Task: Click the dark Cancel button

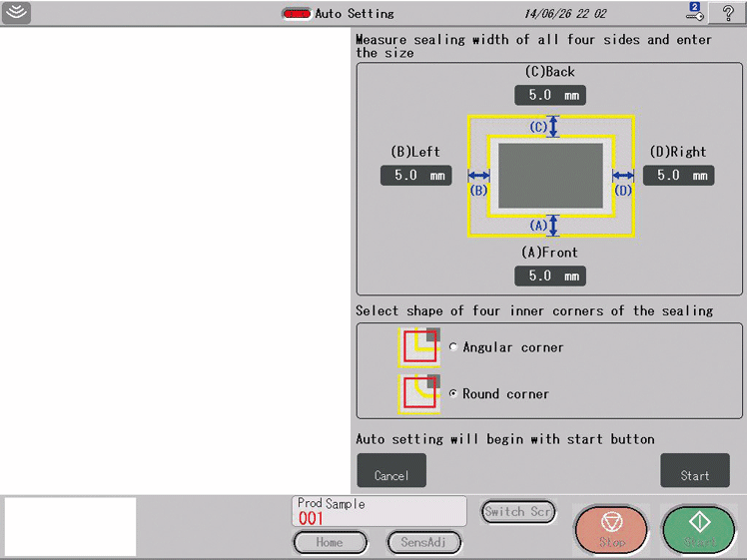Action: tap(391, 470)
